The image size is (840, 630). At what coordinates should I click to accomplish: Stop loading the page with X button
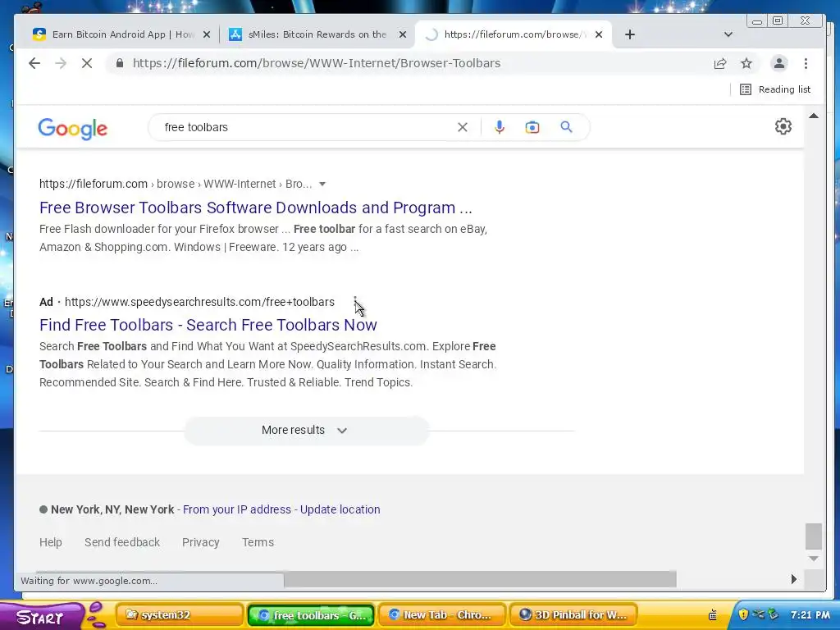point(87,63)
